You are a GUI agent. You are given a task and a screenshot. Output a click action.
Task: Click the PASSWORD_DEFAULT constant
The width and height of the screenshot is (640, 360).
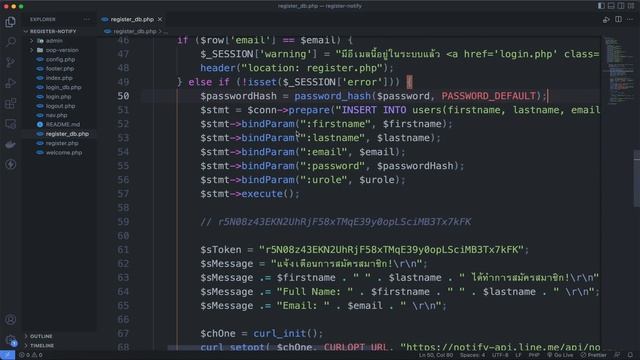point(489,96)
